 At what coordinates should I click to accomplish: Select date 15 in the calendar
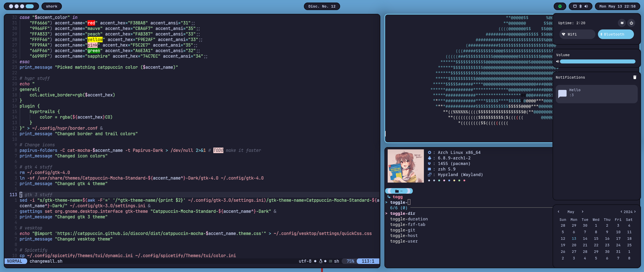pyautogui.click(x=596, y=239)
